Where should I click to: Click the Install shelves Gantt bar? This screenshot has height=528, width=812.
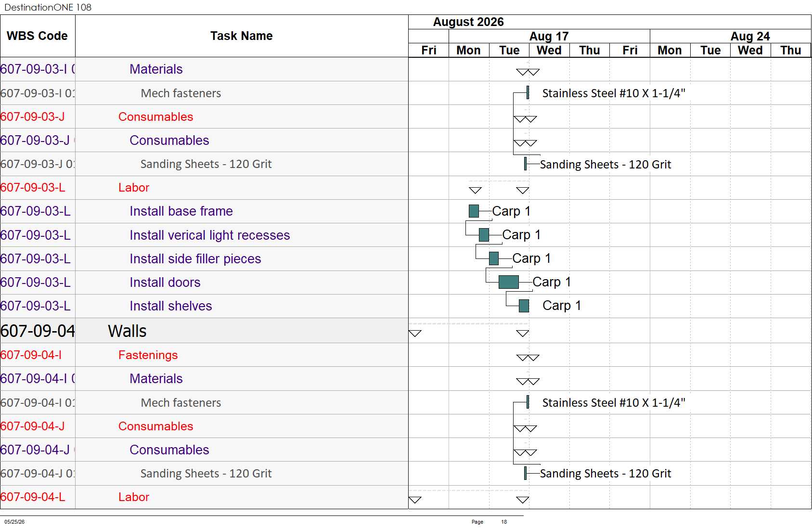(524, 306)
